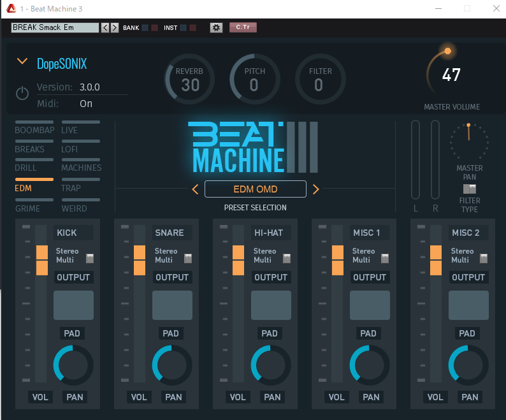Click the blue BANK square
This screenshot has height=420, width=506.
click(145, 28)
